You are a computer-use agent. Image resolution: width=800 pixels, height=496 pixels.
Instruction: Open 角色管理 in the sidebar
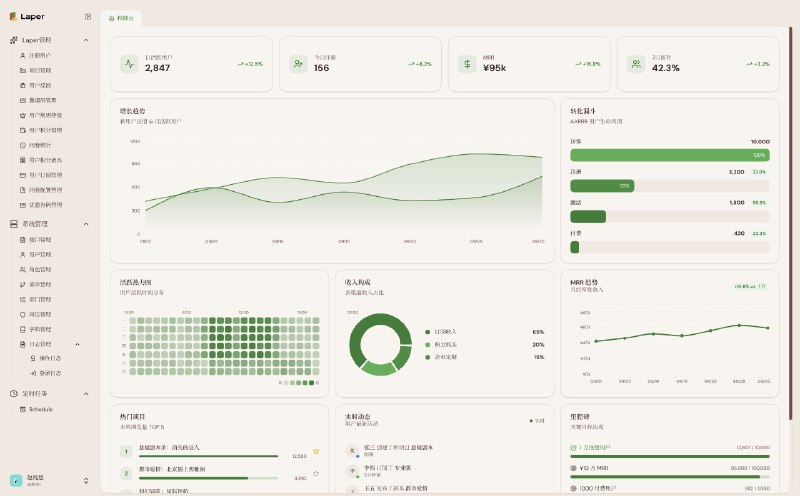coord(36,269)
